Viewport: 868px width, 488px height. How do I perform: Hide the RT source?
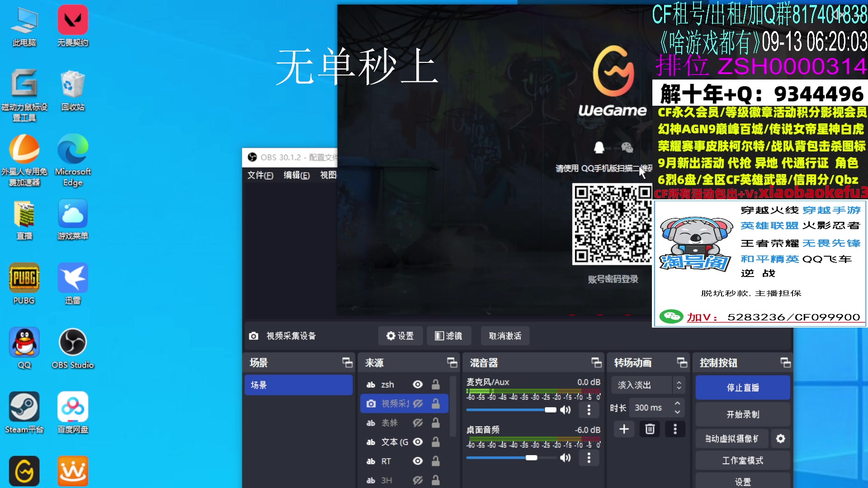point(418,461)
